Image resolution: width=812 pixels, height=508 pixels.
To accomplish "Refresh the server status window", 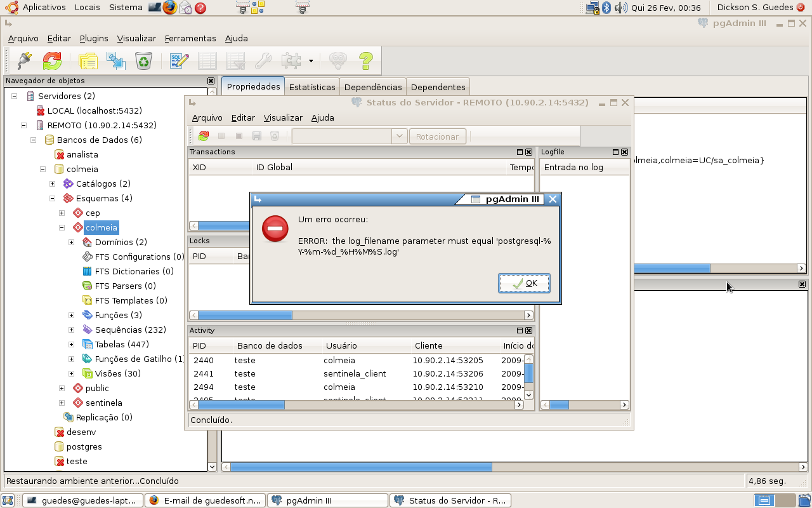I will click(x=204, y=136).
